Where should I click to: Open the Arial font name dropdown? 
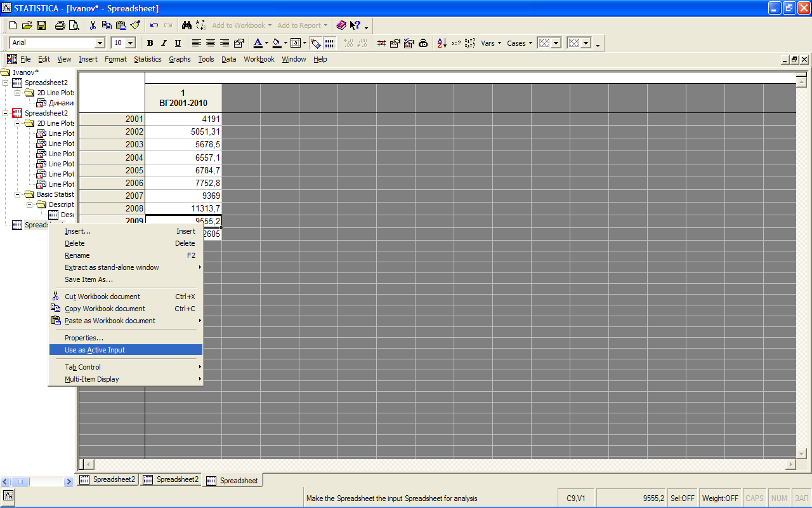100,43
